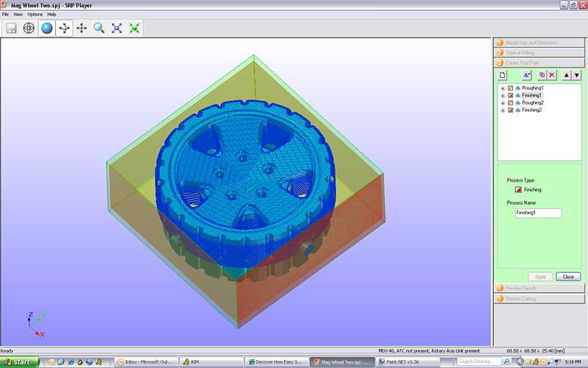Select the shaded sphere view icon
This screenshot has width=588, height=368.
[47, 28]
